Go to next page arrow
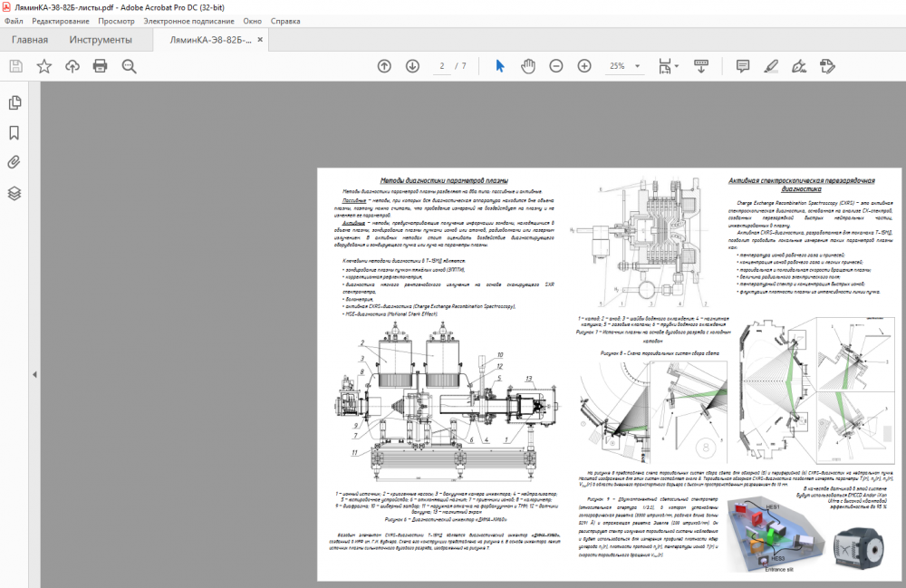 point(412,66)
